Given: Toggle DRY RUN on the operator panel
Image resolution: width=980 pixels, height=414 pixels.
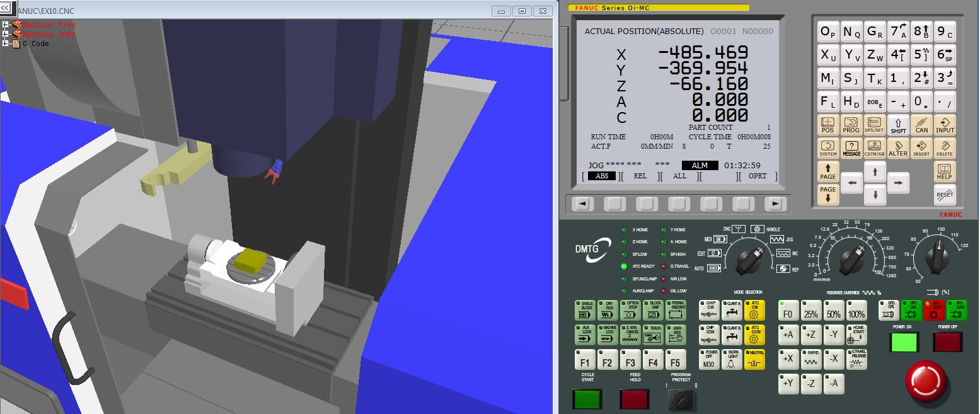Looking at the screenshot, I should [x=609, y=309].
